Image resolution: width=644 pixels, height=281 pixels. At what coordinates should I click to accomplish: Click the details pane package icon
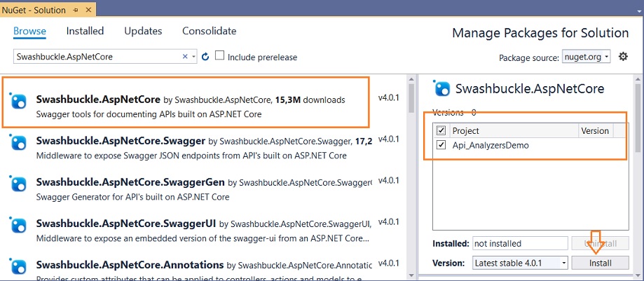[x=442, y=89]
